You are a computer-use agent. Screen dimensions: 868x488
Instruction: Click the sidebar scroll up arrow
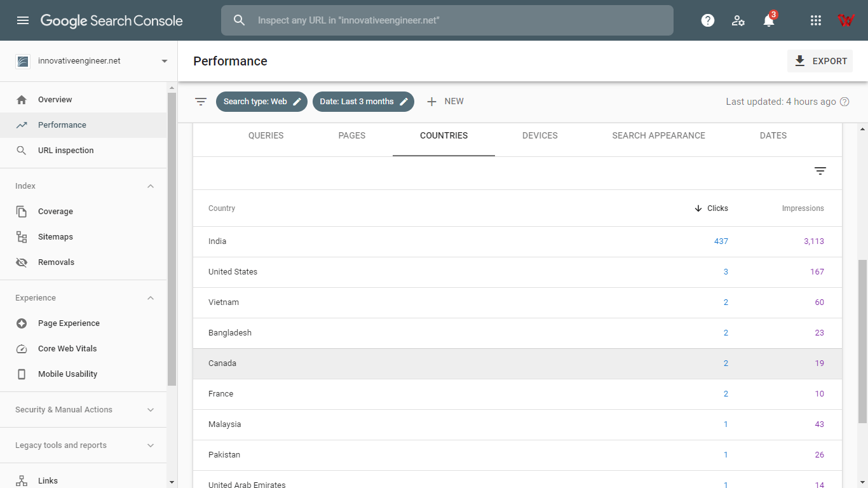click(172, 87)
